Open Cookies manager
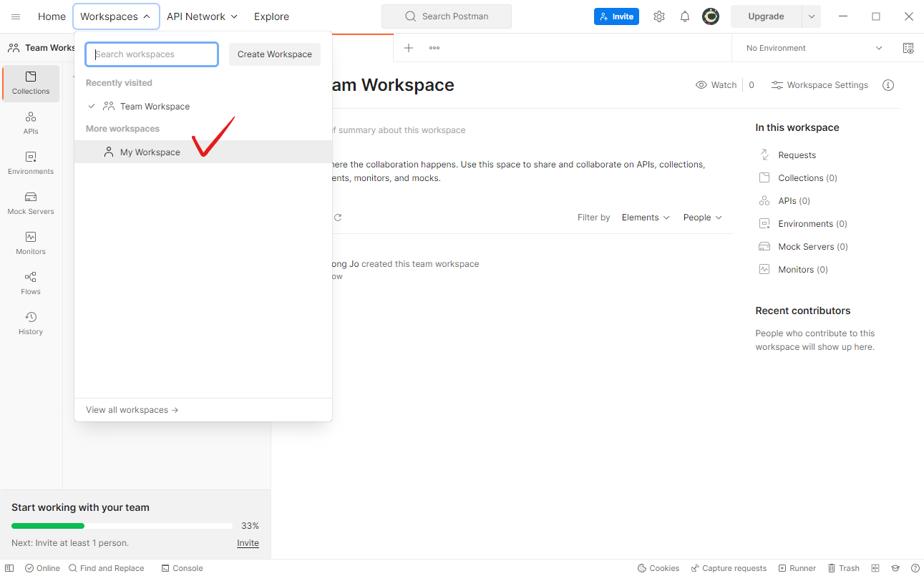 tap(658, 568)
